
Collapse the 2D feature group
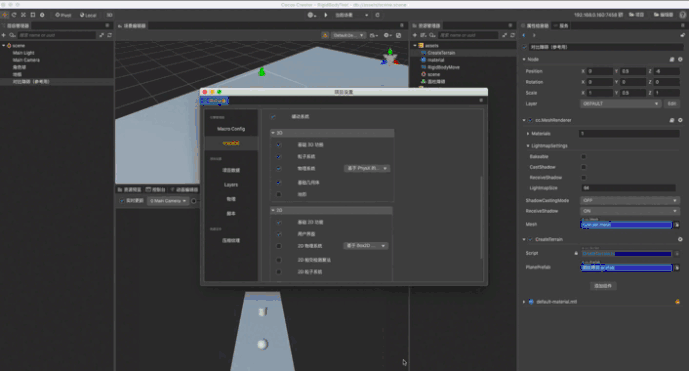pos(273,210)
